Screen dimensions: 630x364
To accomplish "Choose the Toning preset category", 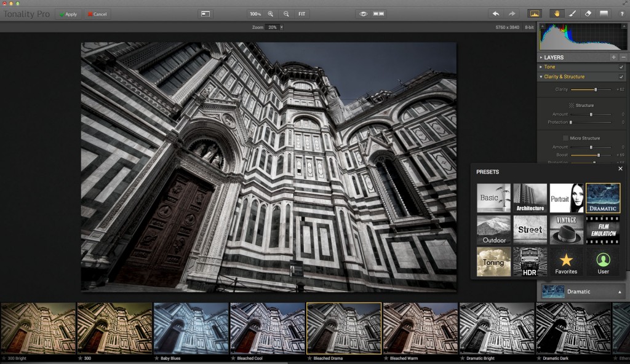I will [x=493, y=261].
